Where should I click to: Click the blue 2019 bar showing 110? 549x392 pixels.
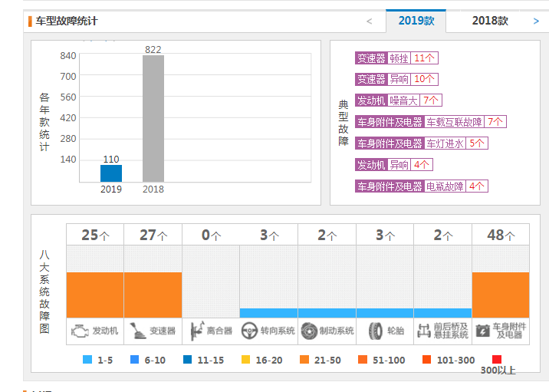tap(111, 173)
